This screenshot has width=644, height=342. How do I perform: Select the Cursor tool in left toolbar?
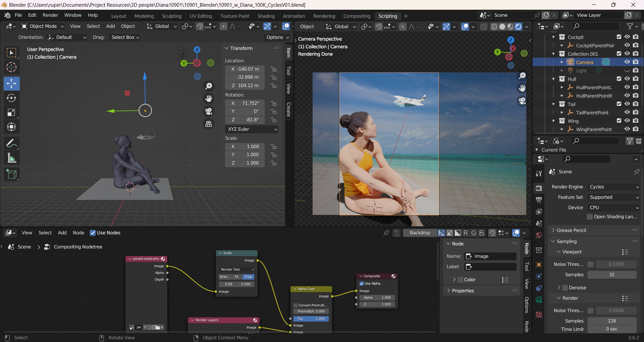(x=11, y=67)
